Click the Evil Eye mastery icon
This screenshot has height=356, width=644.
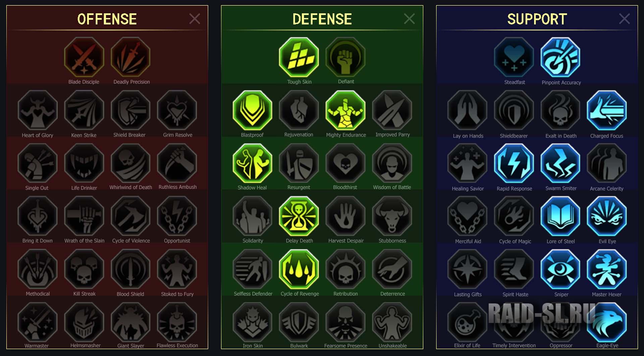[607, 216]
